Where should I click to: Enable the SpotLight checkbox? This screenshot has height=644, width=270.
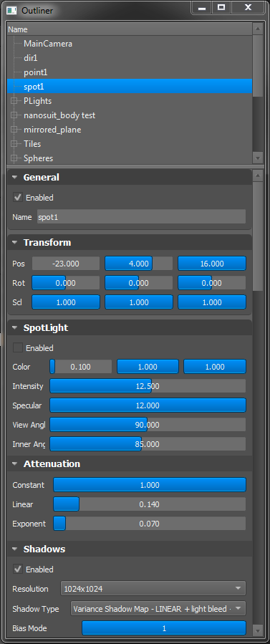point(18,348)
